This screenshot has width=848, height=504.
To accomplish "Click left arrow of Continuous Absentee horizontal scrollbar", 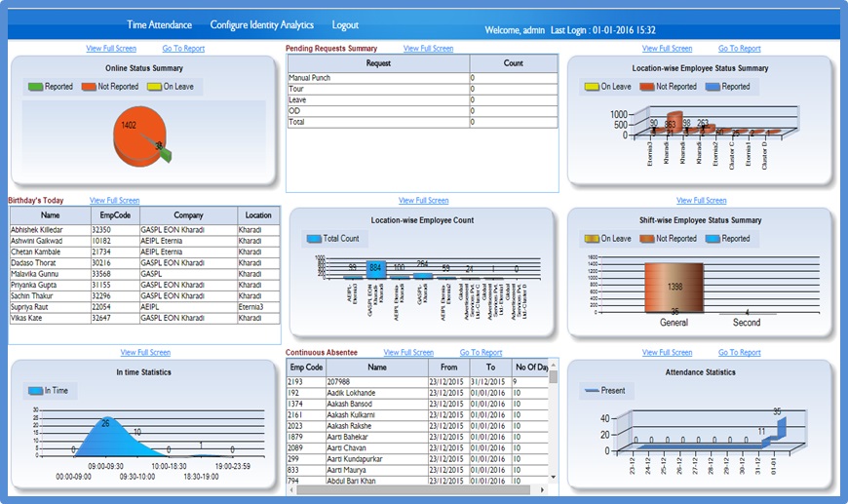I will coord(291,490).
